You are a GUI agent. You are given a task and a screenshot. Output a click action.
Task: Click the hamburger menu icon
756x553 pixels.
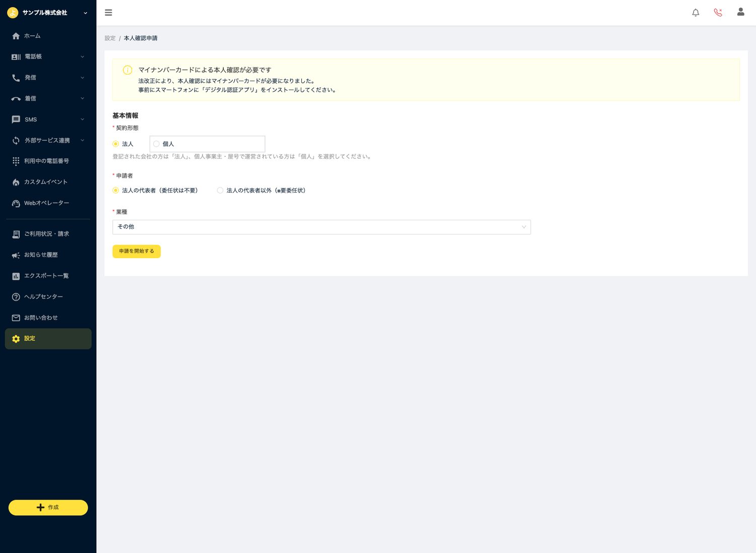pos(108,13)
